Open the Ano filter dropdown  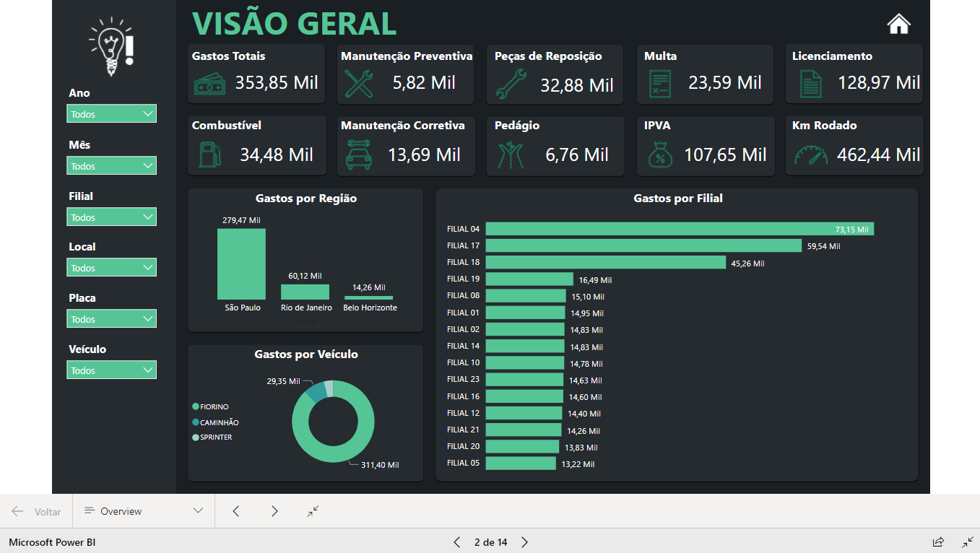coord(111,113)
